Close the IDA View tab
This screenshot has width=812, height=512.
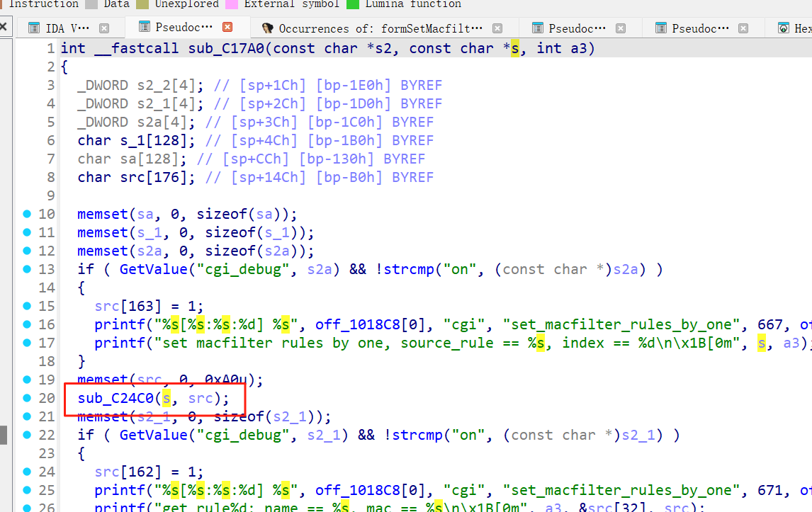(x=104, y=28)
